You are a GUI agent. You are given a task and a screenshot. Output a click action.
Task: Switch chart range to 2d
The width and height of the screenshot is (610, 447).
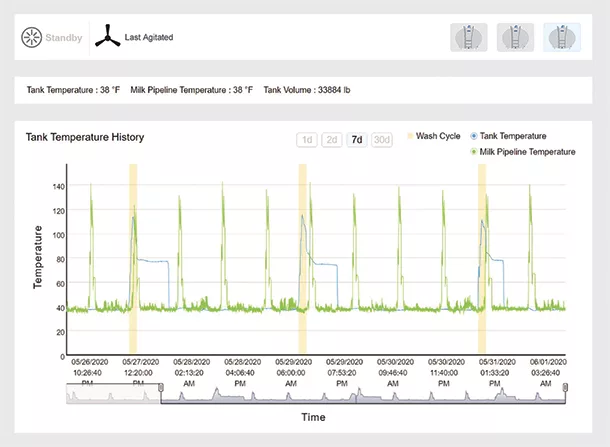[332, 140]
